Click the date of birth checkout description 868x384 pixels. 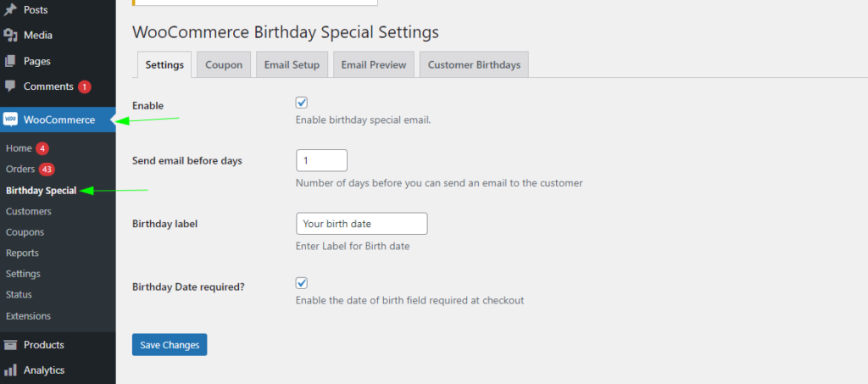coord(409,300)
